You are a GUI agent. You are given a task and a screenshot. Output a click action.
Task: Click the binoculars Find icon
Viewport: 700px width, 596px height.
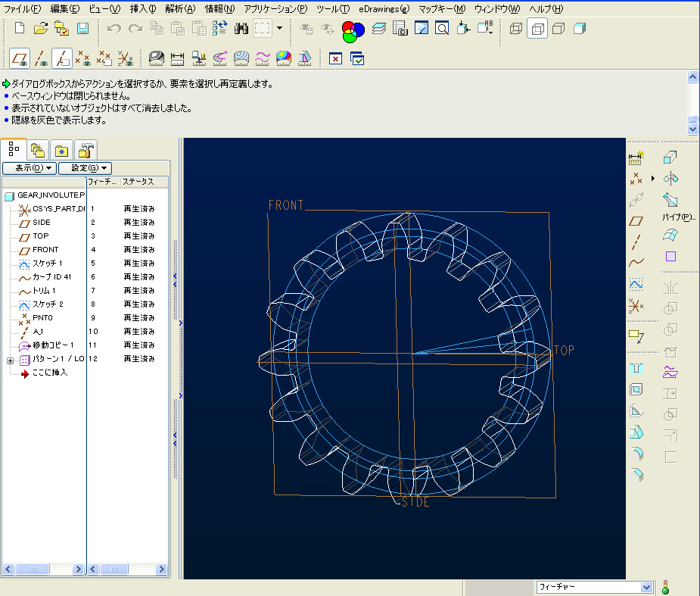coord(241,29)
